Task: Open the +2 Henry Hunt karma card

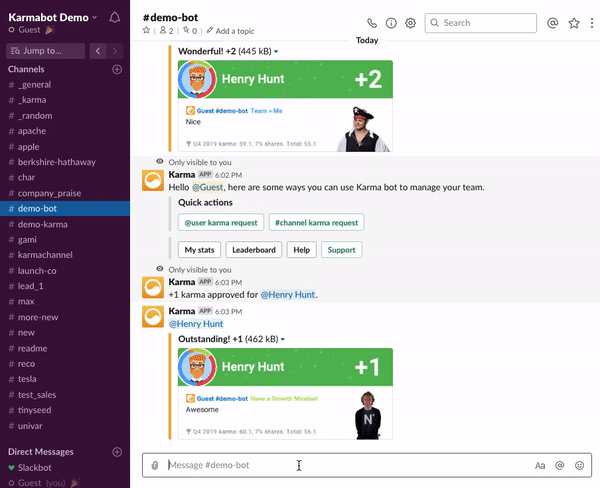Action: coord(285,106)
